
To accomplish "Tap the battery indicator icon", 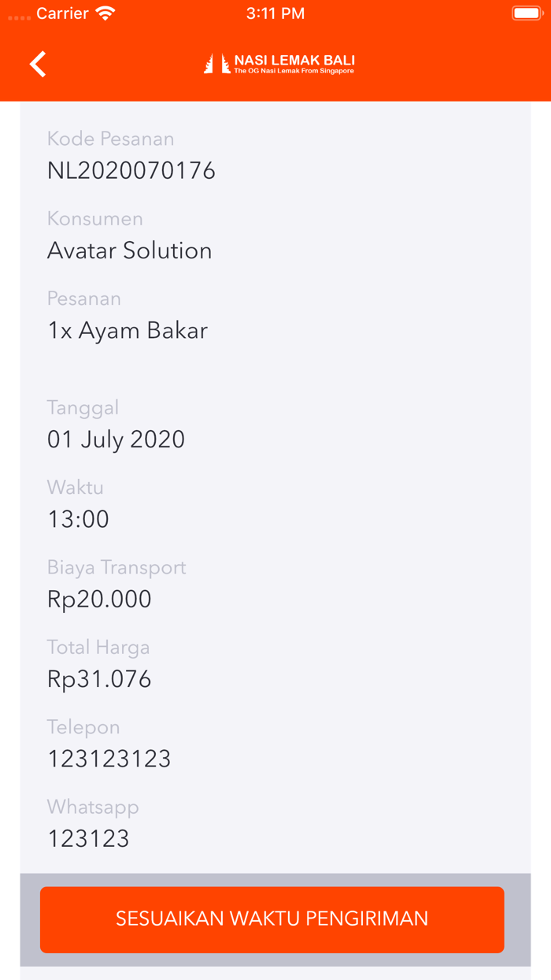I will [x=526, y=13].
